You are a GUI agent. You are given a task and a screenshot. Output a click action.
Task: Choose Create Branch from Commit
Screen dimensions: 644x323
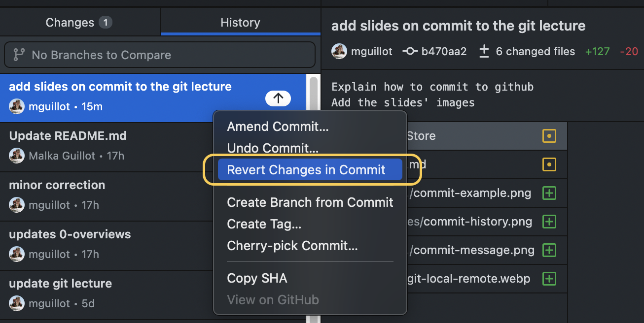point(310,202)
